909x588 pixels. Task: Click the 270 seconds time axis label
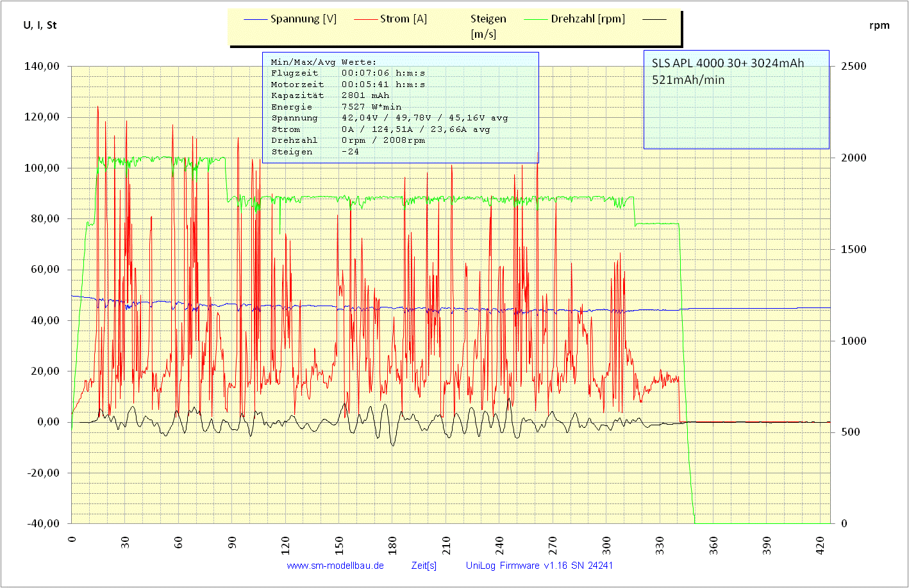554,546
